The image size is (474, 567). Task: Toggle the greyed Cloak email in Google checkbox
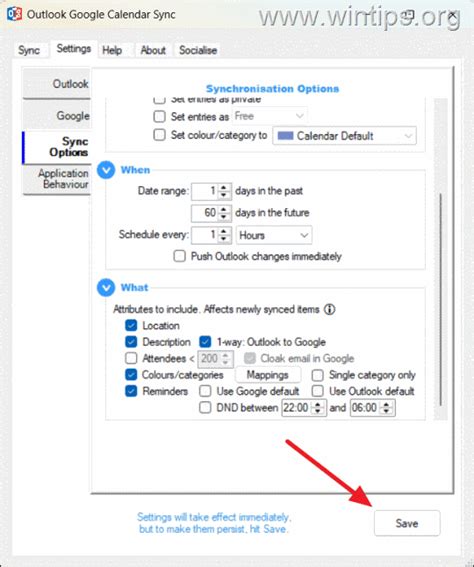pos(249,358)
